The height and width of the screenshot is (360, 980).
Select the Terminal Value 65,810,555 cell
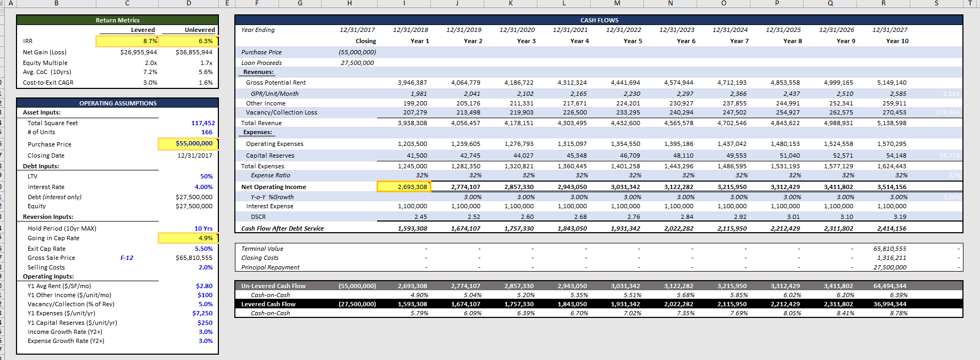pyautogui.click(x=889, y=249)
